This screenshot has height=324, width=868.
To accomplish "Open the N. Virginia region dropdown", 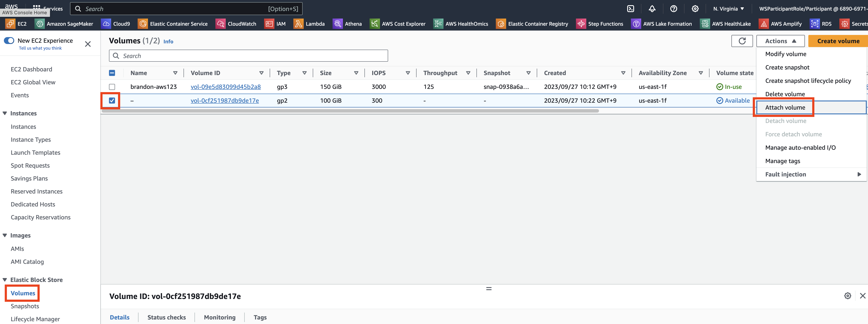I will tap(728, 9).
